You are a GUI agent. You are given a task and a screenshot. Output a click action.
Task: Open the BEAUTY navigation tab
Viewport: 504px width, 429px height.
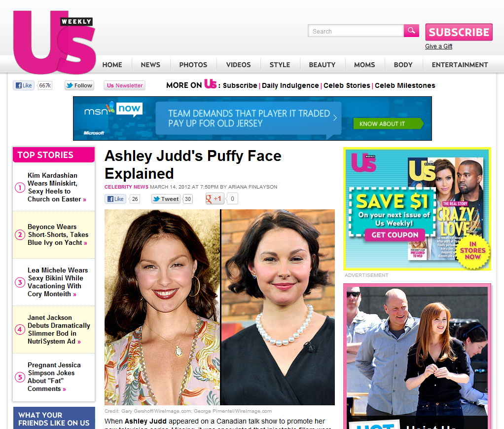click(x=322, y=65)
